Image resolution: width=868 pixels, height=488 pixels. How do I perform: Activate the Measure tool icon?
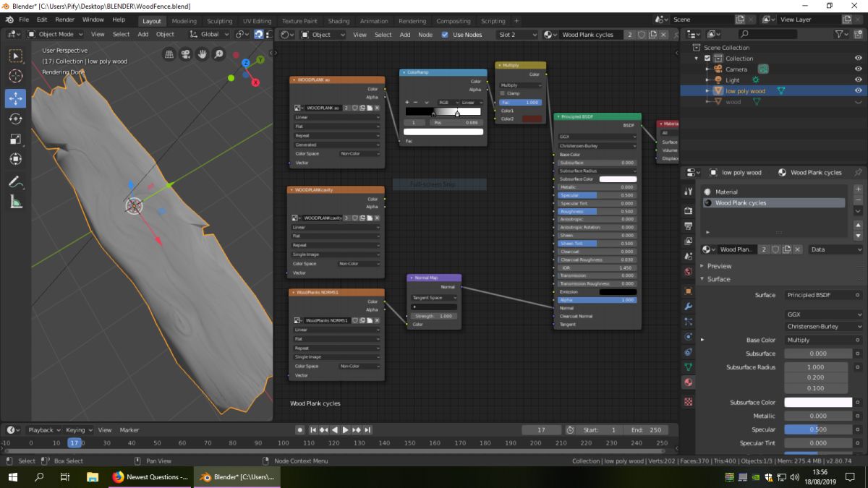tap(15, 202)
